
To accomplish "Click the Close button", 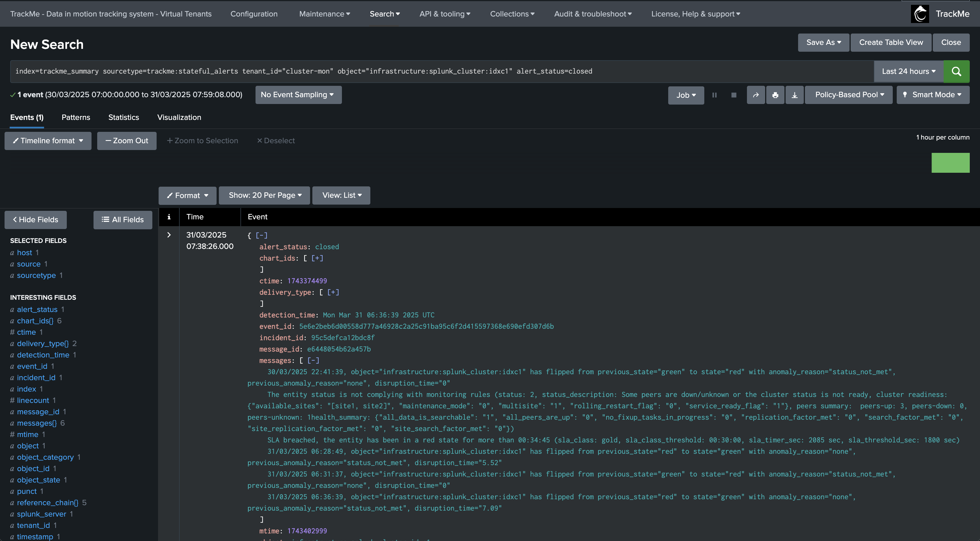I will point(951,42).
